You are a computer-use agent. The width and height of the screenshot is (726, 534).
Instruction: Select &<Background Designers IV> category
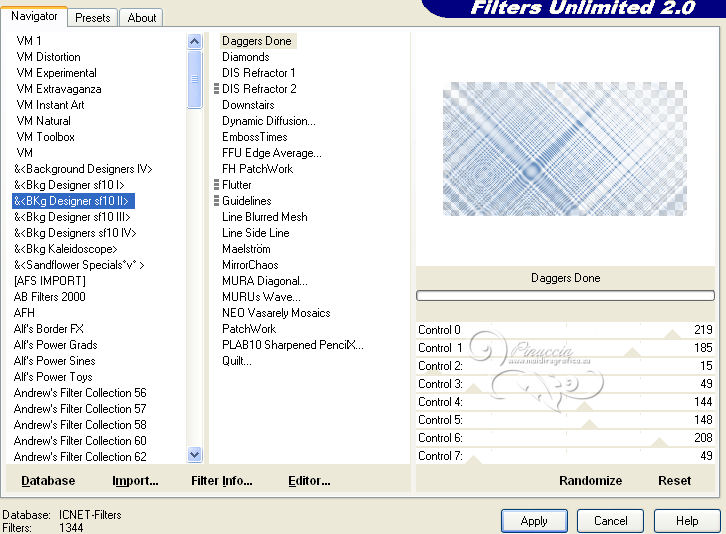83,169
